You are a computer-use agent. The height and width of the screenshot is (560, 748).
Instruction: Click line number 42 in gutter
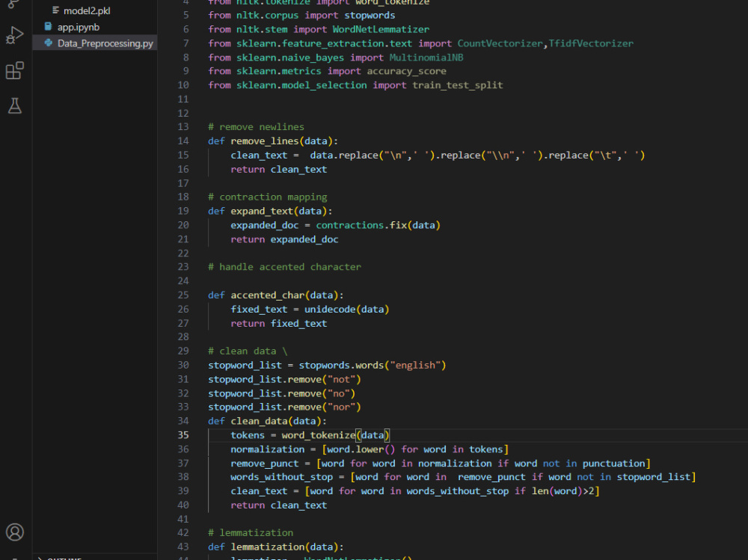pos(183,532)
